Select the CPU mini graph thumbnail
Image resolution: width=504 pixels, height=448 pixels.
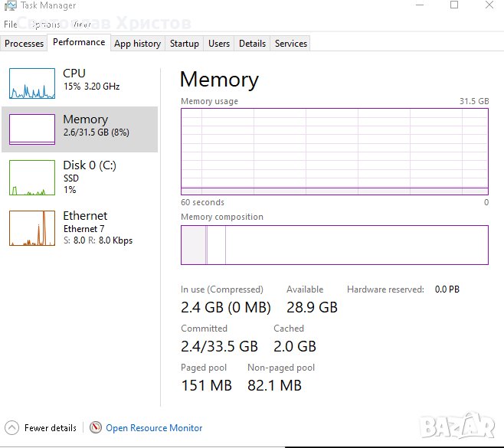pos(32,83)
